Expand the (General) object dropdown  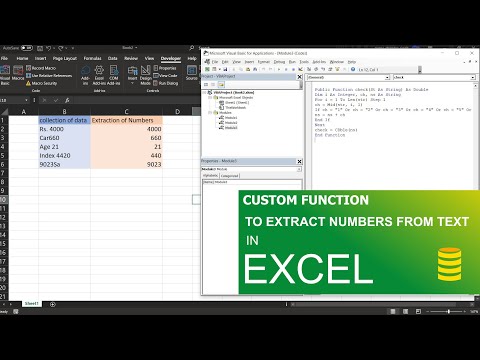tap(387, 77)
